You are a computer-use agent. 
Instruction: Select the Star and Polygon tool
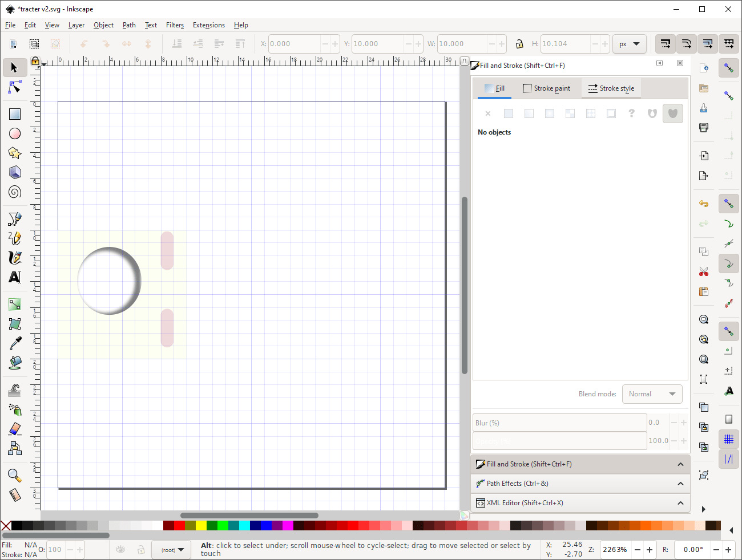[15, 153]
